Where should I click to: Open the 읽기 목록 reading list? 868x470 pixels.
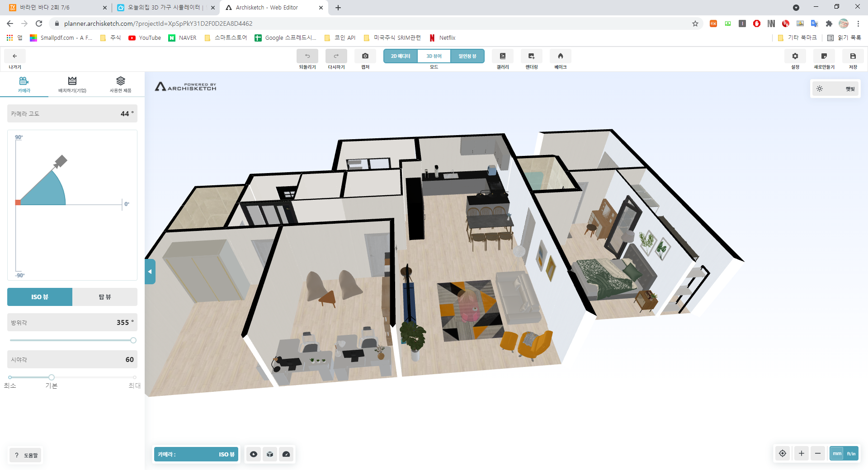(x=844, y=38)
